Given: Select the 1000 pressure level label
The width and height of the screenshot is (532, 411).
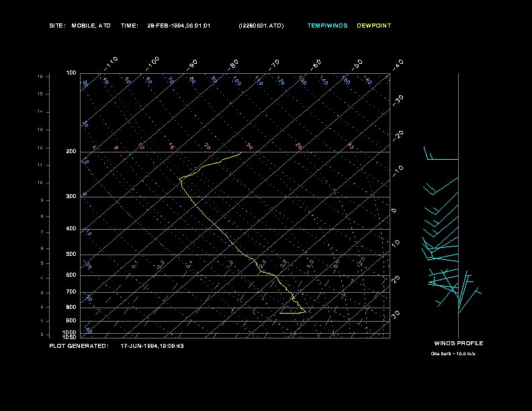Looking at the screenshot, I should coord(70,332).
